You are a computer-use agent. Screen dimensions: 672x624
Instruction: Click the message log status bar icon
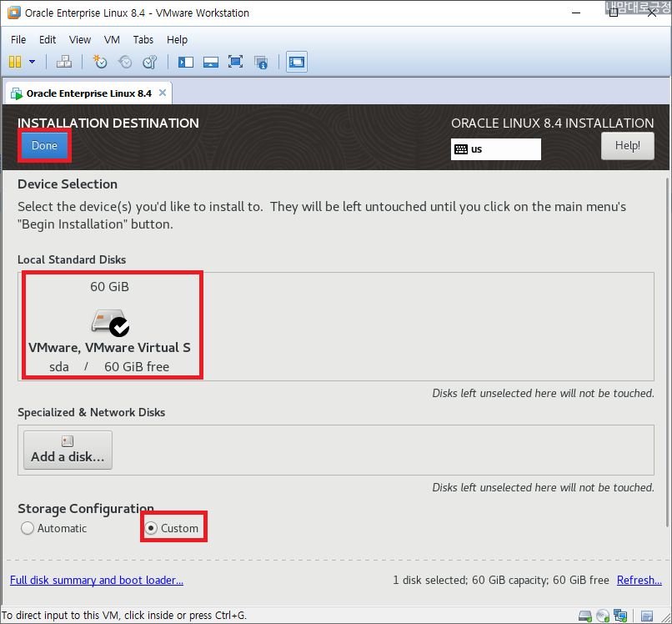tap(647, 616)
